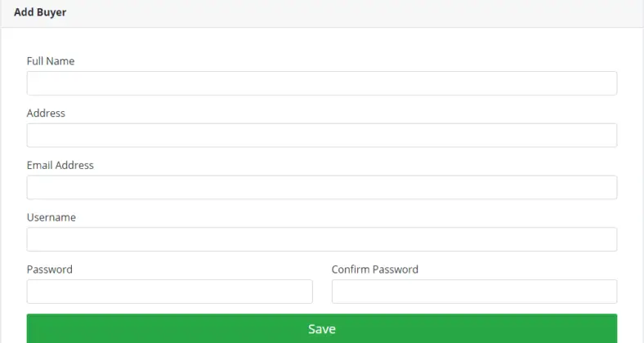The width and height of the screenshot is (644, 343).
Task: Focus the Address text box
Action: click(x=321, y=136)
